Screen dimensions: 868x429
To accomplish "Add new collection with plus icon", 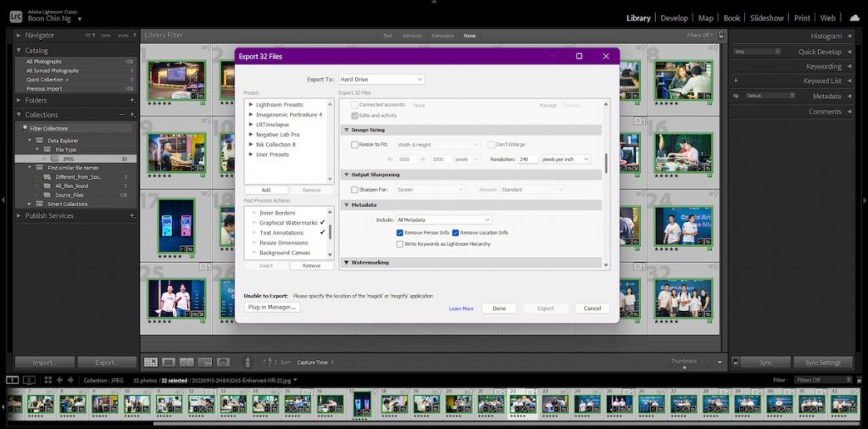I will pos(132,114).
